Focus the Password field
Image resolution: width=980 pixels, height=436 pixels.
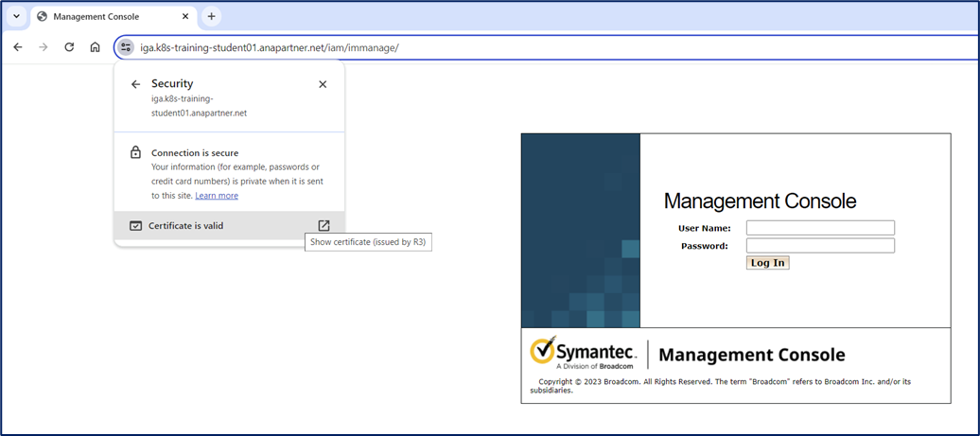820,246
